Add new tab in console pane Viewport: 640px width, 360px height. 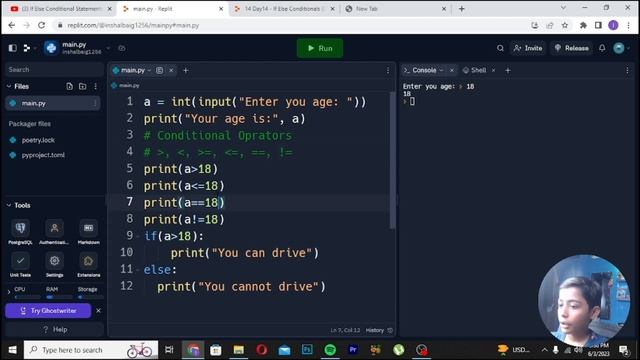(x=508, y=70)
